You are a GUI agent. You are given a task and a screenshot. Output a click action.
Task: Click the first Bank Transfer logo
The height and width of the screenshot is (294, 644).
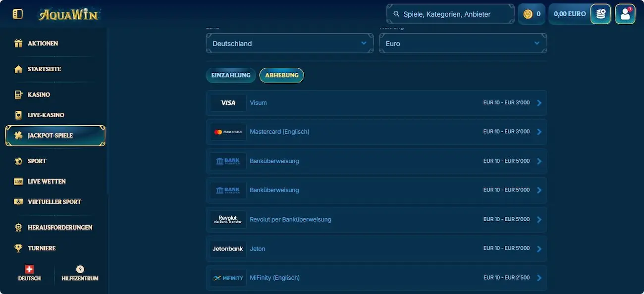(228, 161)
